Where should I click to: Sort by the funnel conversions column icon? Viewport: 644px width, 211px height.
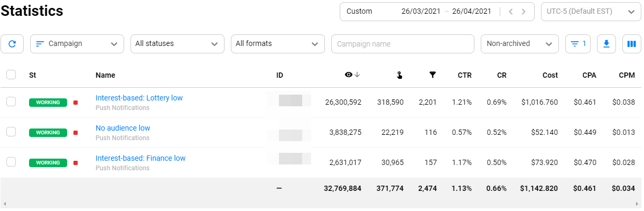pyautogui.click(x=433, y=75)
